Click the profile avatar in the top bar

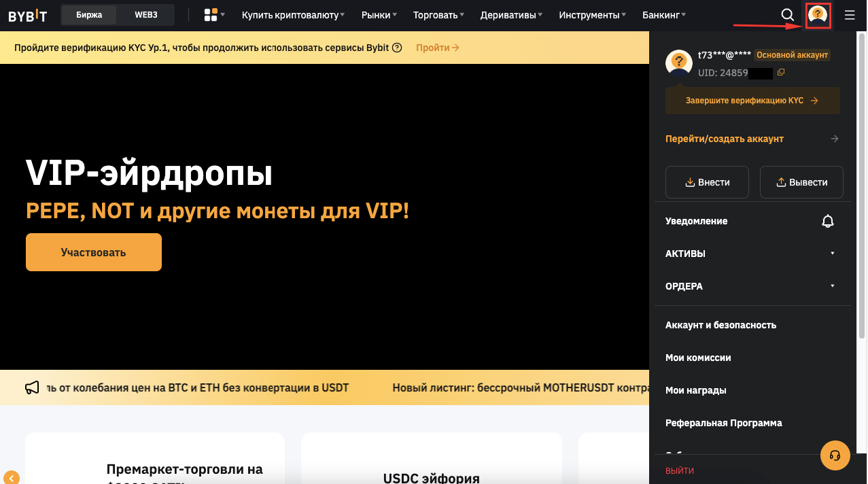(x=818, y=14)
